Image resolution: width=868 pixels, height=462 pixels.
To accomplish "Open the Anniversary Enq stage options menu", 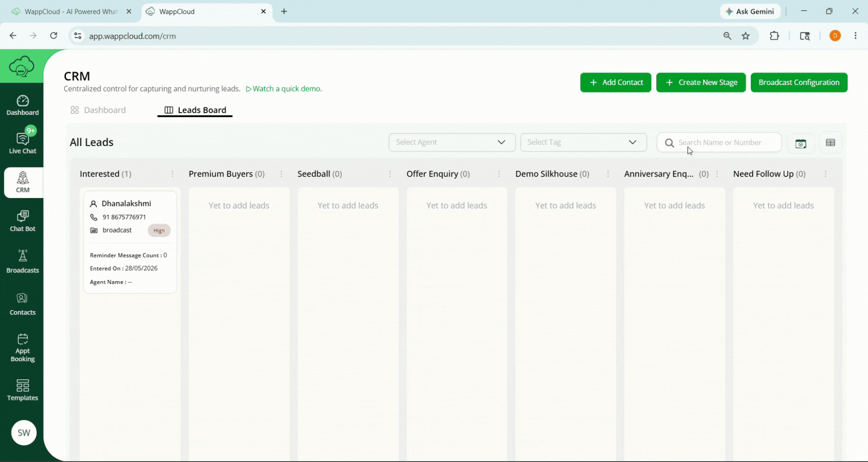I will 717,174.
